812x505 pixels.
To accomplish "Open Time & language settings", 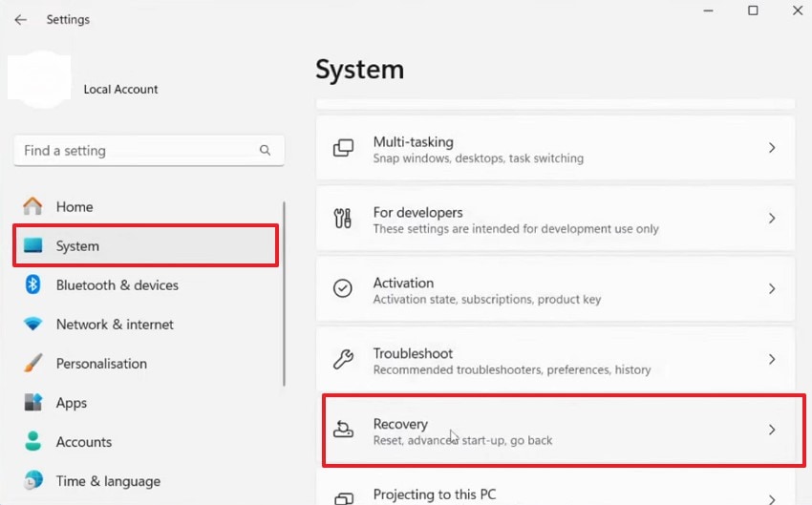I will (x=108, y=481).
